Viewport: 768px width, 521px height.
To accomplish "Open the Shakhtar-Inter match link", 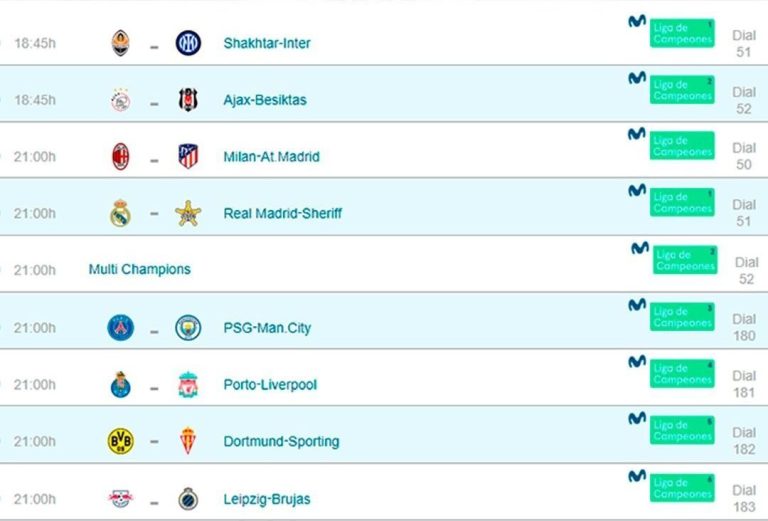I will click(x=267, y=43).
